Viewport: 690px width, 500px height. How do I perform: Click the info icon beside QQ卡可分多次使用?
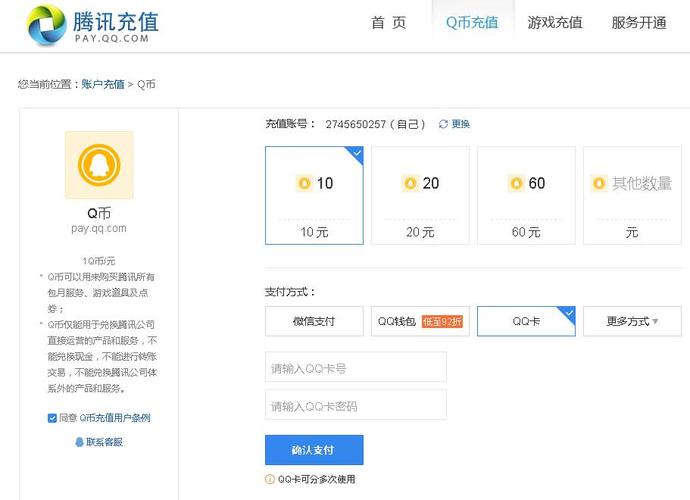(x=270, y=479)
